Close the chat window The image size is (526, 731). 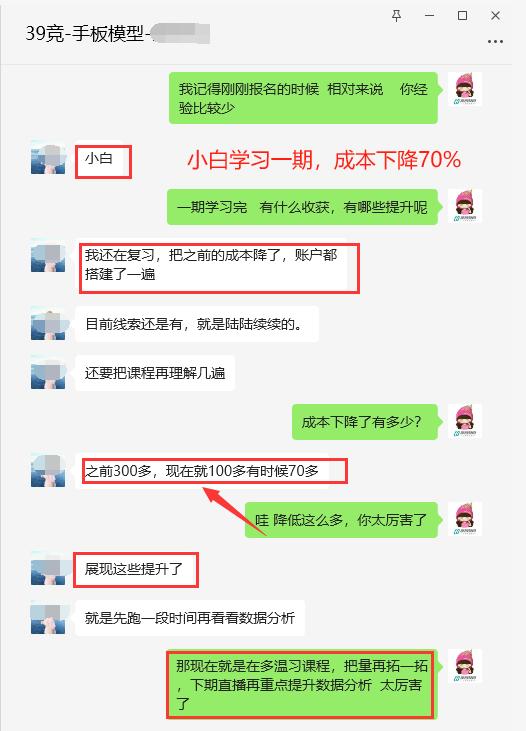click(x=495, y=16)
